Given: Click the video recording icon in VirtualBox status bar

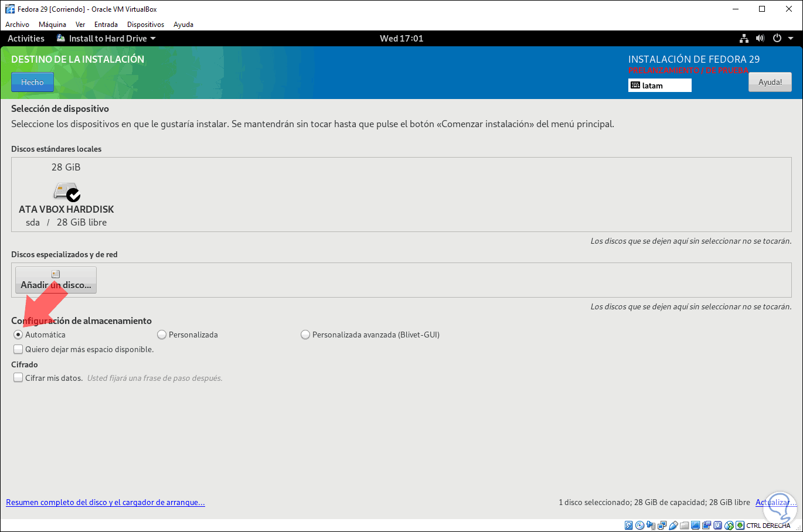Looking at the screenshot, I should [x=707, y=526].
